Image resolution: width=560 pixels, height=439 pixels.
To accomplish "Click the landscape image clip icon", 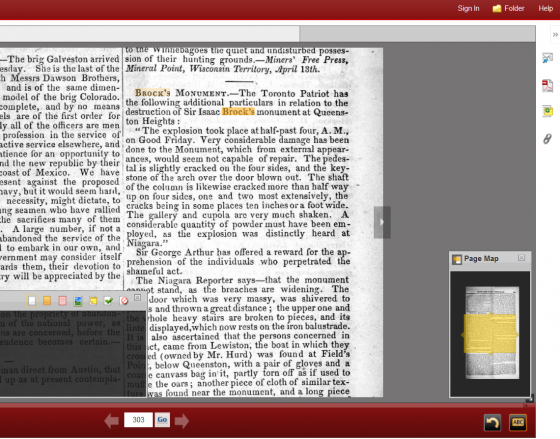I will point(78,301).
